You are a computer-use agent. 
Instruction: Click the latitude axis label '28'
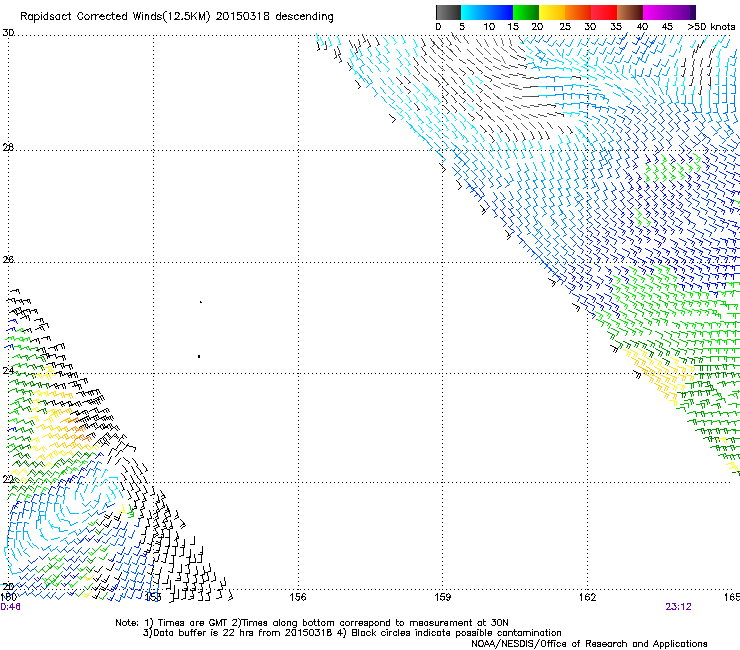point(8,148)
